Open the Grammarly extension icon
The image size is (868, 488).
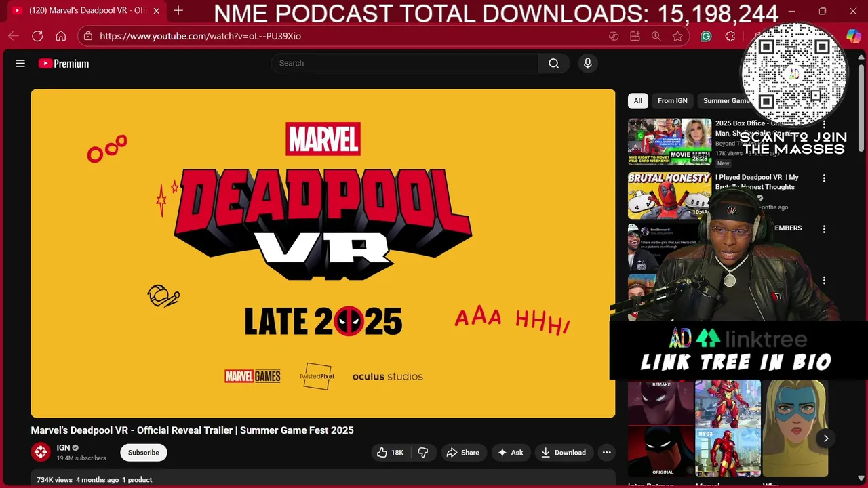706,37
